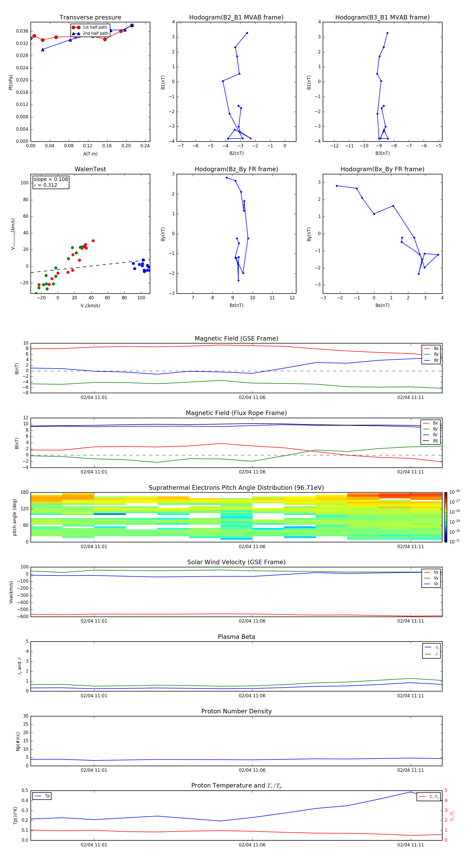
Task: Click the 'Hodogram(B2_B1 MVAB frame)' title
Action: 236,18
